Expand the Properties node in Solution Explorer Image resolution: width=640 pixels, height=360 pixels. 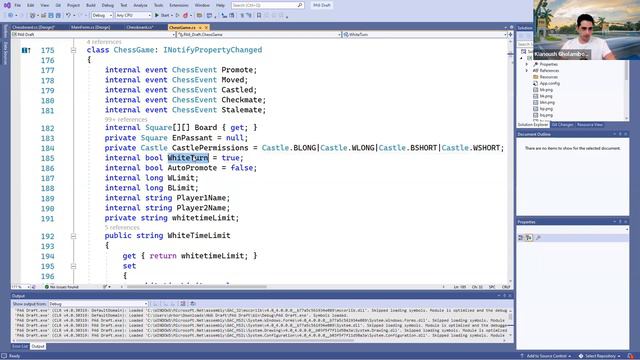click(527, 64)
